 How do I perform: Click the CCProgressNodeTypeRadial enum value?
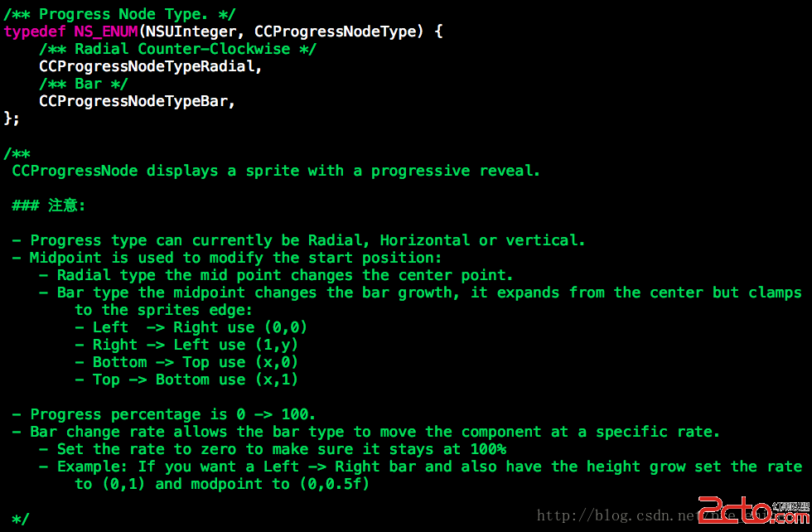click(150, 66)
